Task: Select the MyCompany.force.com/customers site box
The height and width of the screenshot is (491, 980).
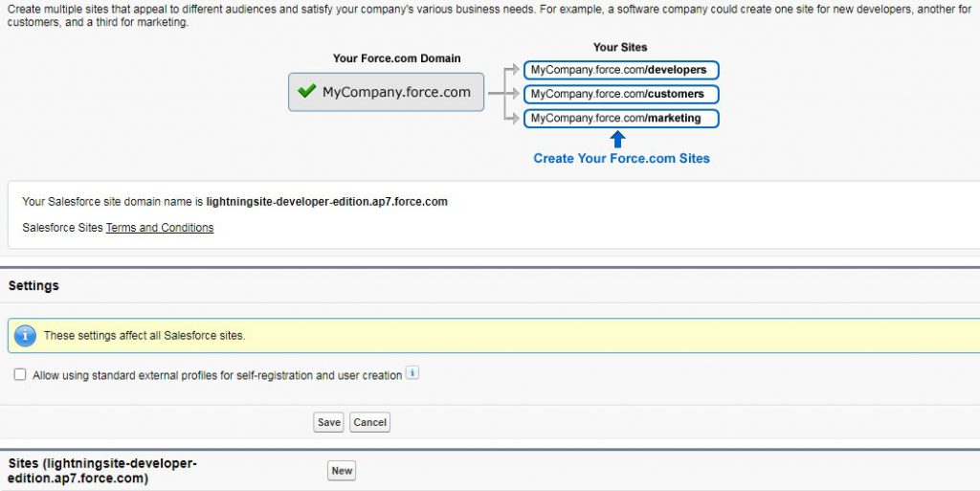Action: tap(620, 94)
